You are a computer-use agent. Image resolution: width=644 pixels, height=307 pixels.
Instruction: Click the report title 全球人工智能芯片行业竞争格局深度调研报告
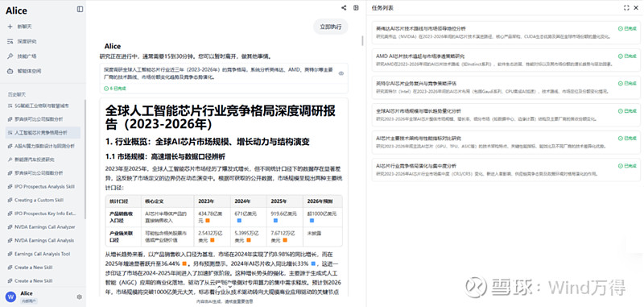click(220, 117)
